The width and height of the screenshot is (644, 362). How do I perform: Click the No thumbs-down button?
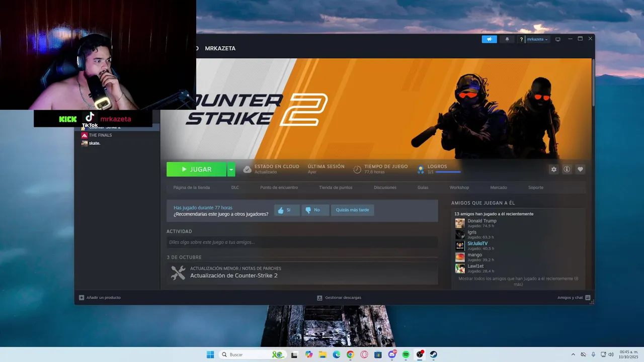click(x=315, y=210)
